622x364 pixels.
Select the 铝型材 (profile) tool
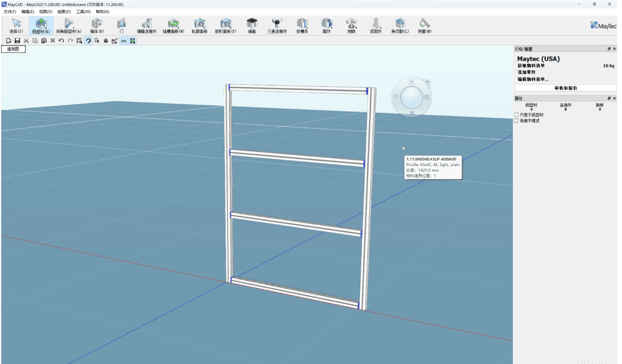pyautogui.click(x=42, y=25)
